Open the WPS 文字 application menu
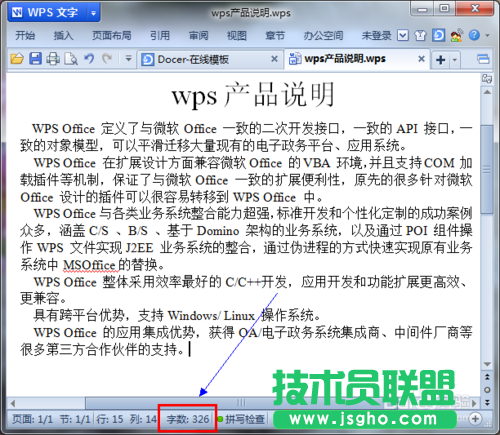The height and width of the screenshot is (435, 500). click(x=48, y=13)
